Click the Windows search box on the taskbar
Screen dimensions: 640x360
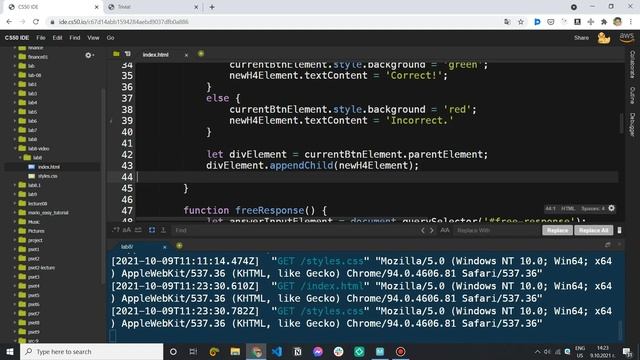point(92,351)
